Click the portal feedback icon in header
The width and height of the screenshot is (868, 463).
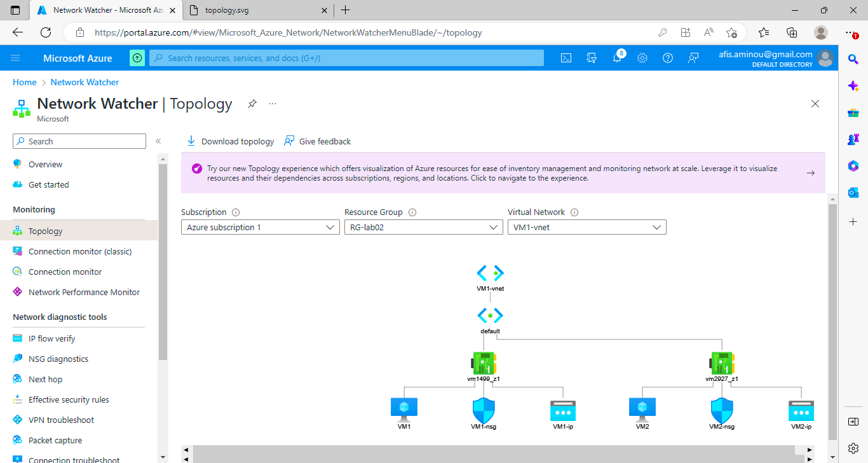coord(693,58)
